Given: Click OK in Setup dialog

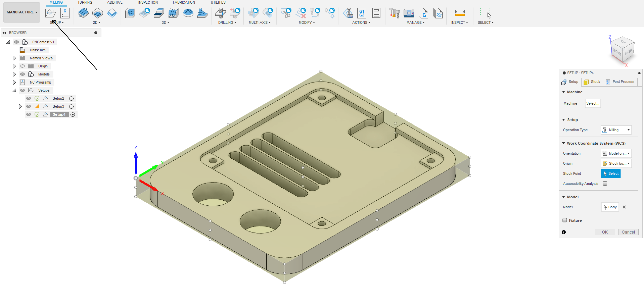Looking at the screenshot, I should coord(605,232).
